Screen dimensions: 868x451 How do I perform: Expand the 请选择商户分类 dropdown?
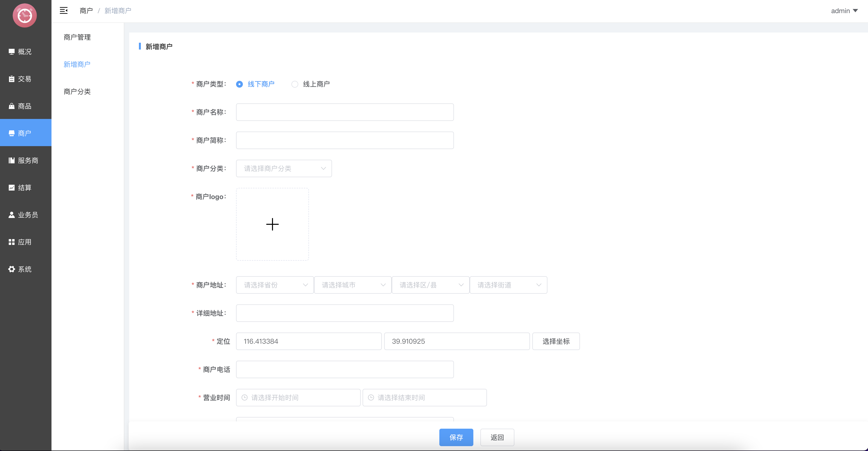(x=284, y=168)
